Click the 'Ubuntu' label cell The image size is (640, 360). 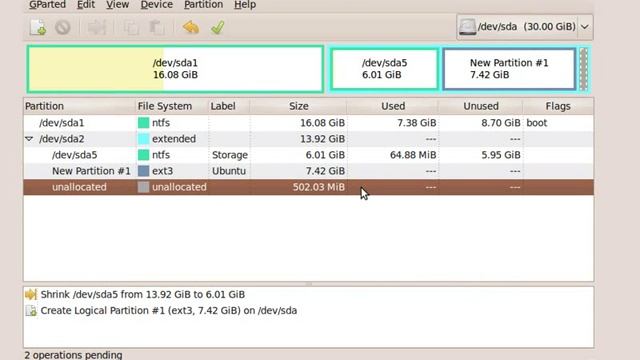pos(229,171)
